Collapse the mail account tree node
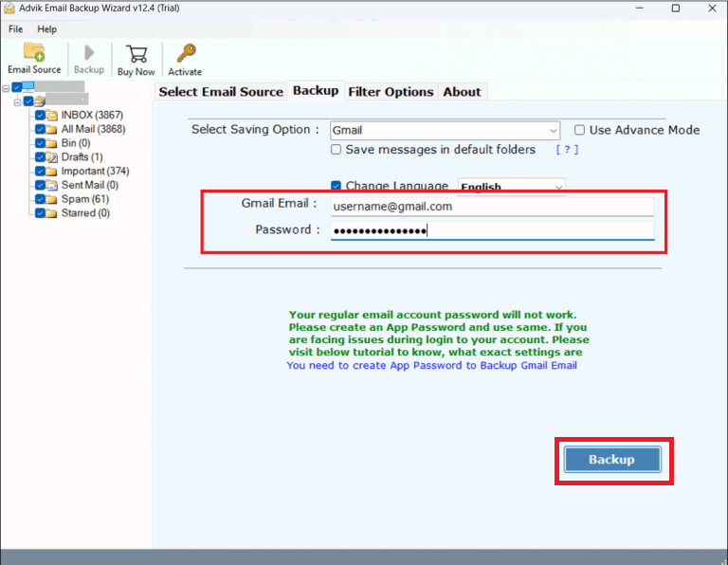 18,101
